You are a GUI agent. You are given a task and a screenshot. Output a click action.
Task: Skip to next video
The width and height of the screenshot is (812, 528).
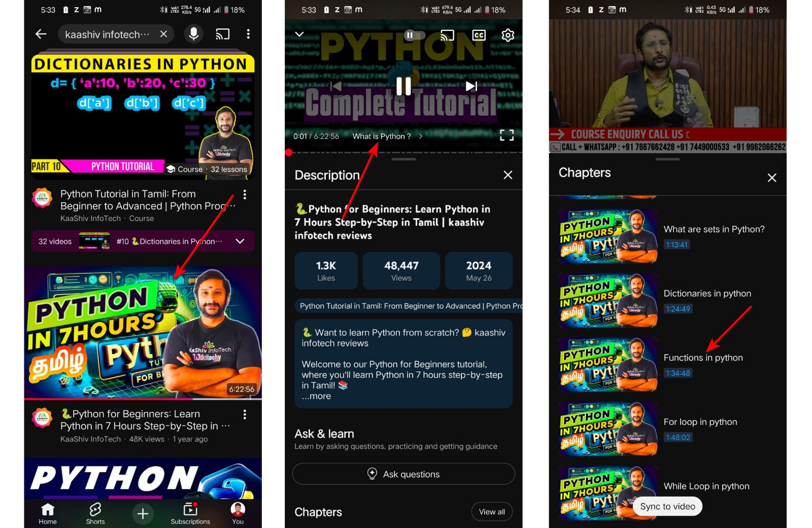pyautogui.click(x=471, y=86)
